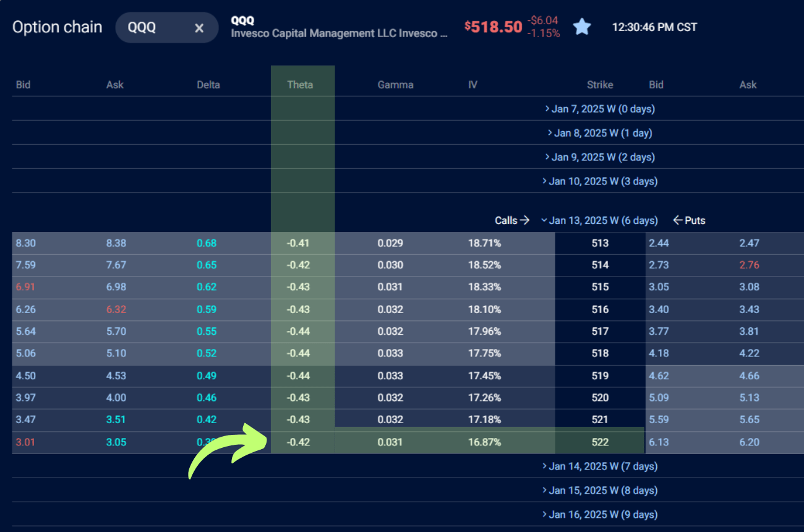Click put bid 2.44
Viewport: 804px width, 532px height.
pos(659,243)
